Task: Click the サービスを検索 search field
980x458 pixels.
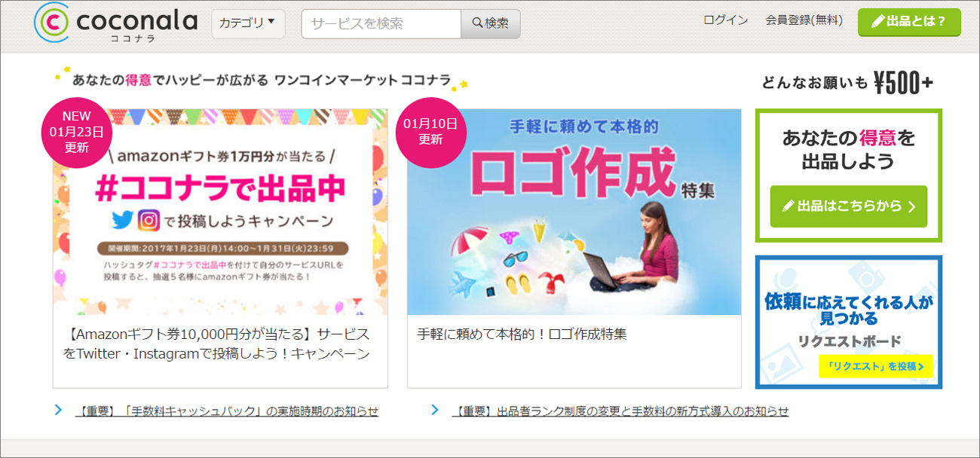Action: 381,23
